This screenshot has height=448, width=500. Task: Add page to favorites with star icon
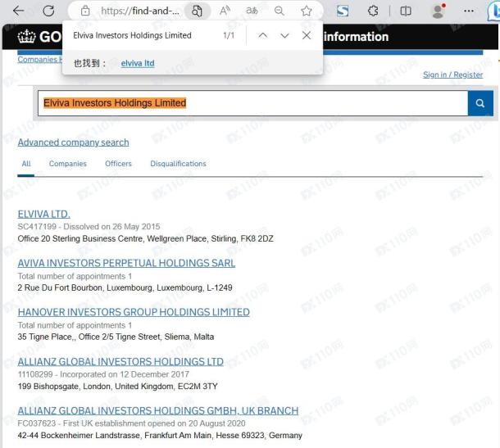point(306,11)
